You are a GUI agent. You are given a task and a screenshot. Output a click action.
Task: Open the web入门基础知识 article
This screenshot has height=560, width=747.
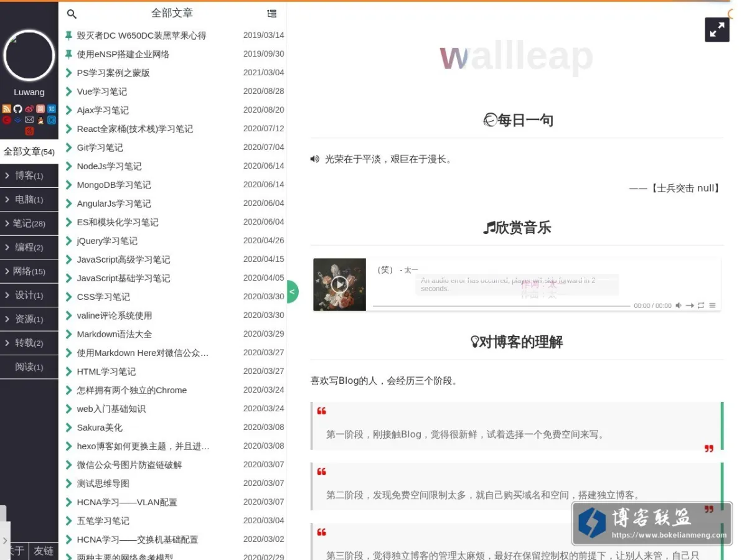(111, 409)
